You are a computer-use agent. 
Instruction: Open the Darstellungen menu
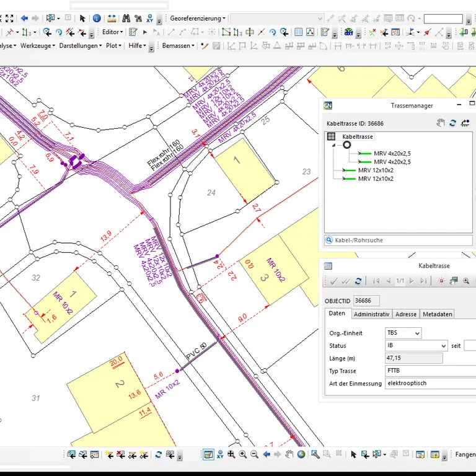point(81,46)
